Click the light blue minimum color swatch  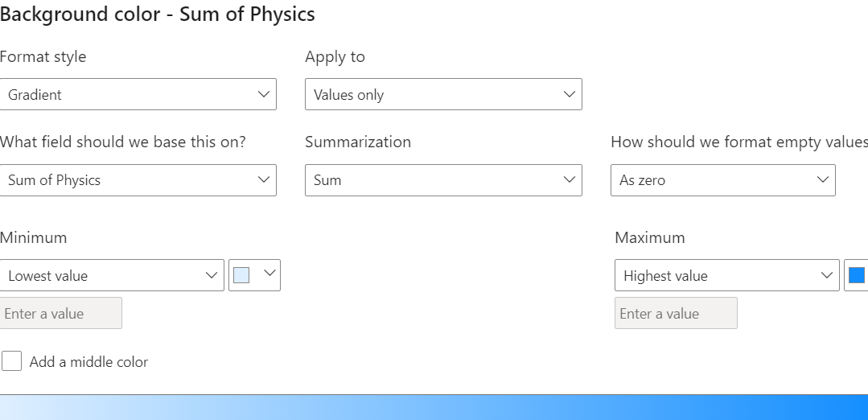(241, 275)
